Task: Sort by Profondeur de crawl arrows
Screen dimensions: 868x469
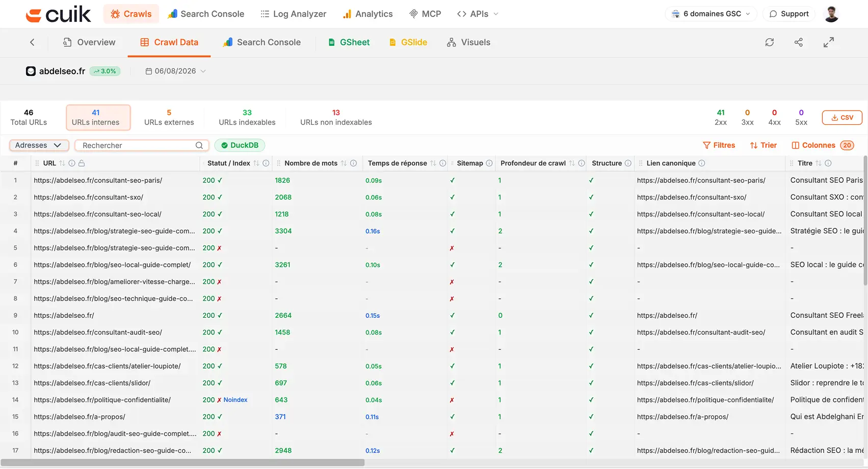Action: [x=572, y=163]
